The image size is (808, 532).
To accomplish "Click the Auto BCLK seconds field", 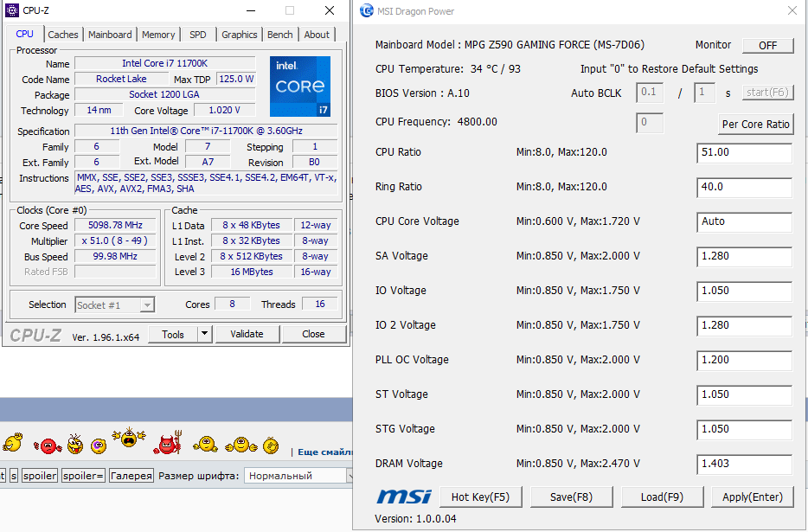I will (704, 93).
